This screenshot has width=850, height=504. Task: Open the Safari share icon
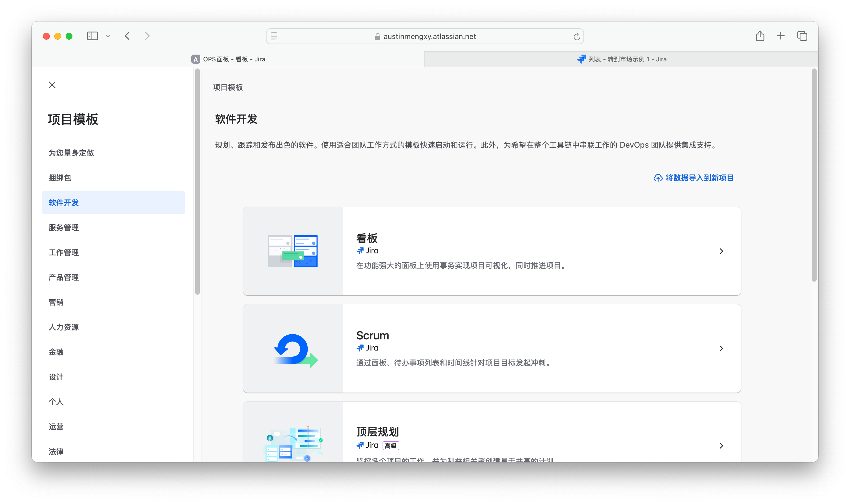tap(760, 36)
